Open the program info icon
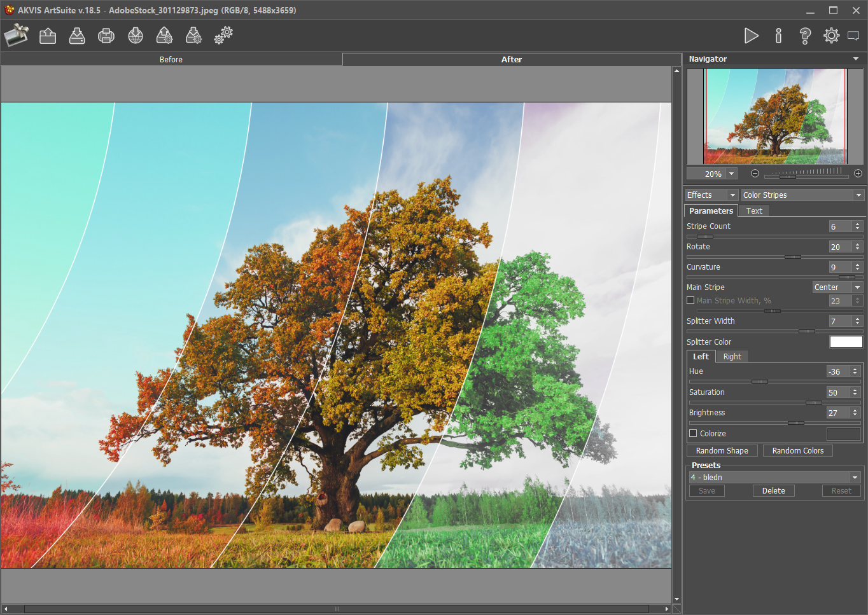The height and width of the screenshot is (615, 868). 778,36
